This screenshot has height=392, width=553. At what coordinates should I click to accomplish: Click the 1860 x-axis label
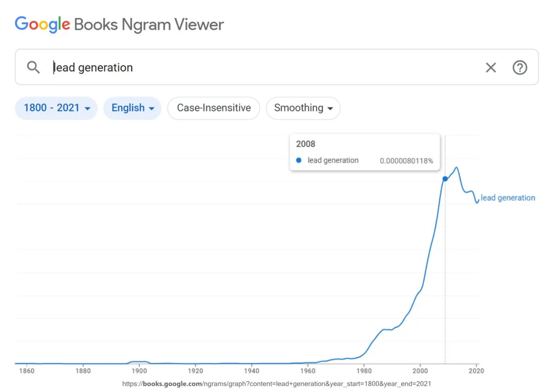click(27, 371)
